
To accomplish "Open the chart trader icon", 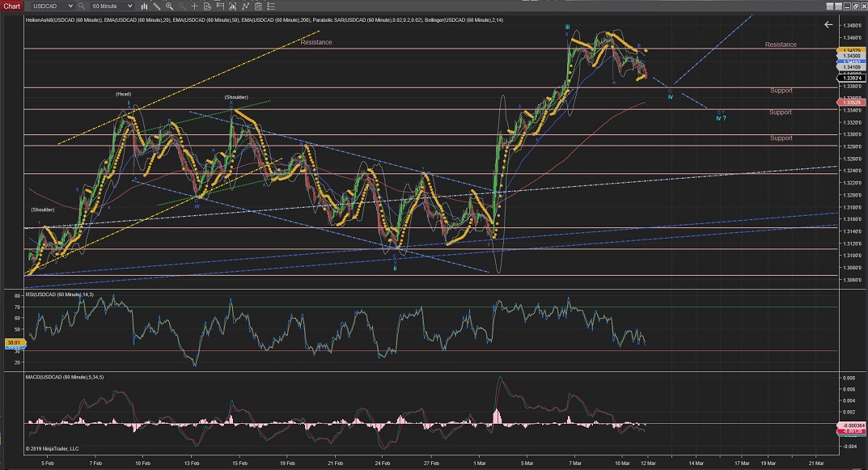I will tap(220, 6).
